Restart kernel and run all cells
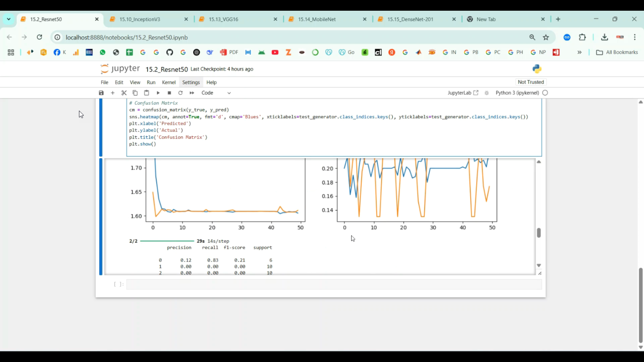The image size is (644, 362). [x=192, y=93]
